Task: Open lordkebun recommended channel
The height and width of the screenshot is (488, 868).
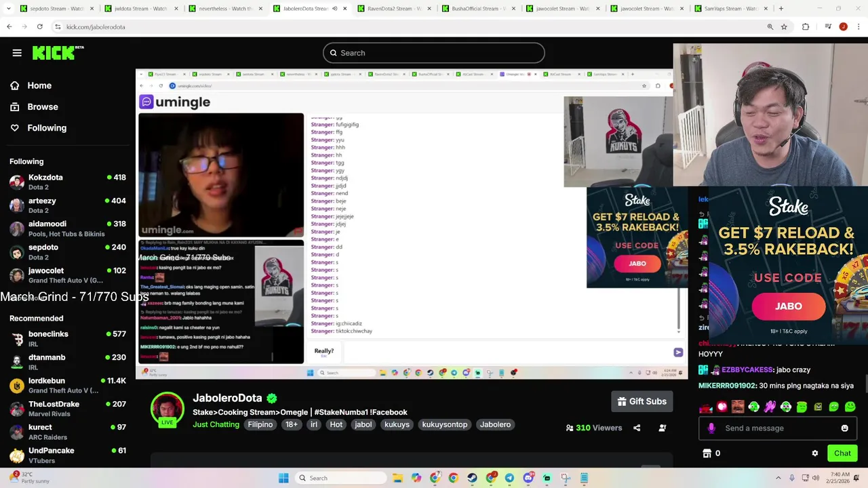Action: pos(68,385)
